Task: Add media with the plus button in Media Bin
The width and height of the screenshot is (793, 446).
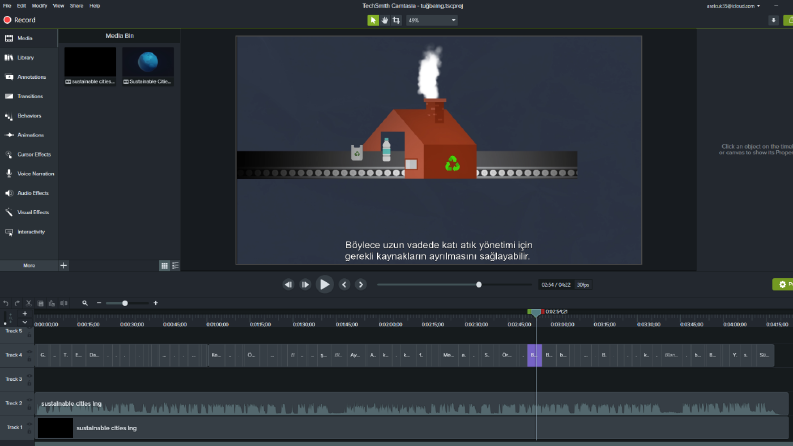Action: pos(64,265)
